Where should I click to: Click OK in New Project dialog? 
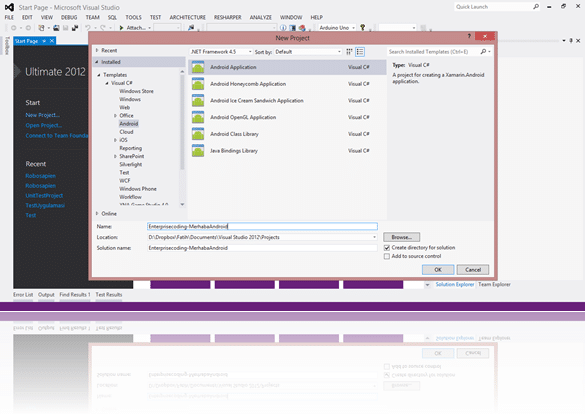pyautogui.click(x=438, y=270)
